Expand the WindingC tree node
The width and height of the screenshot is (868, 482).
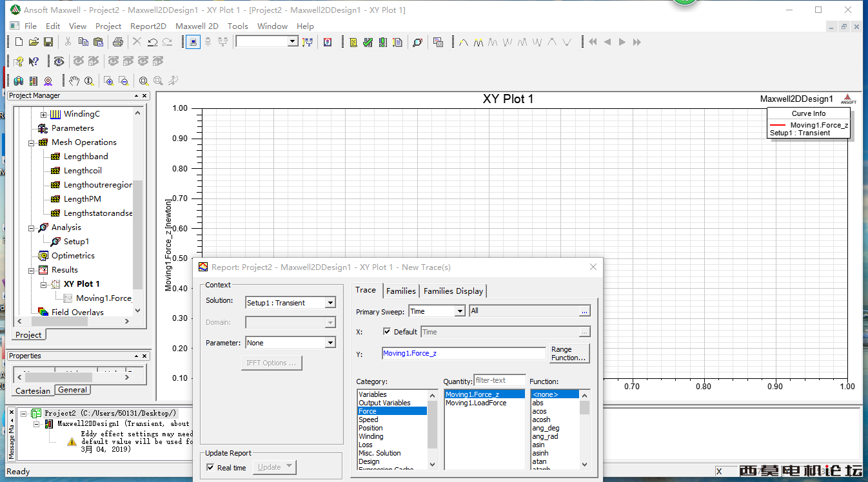[43, 114]
